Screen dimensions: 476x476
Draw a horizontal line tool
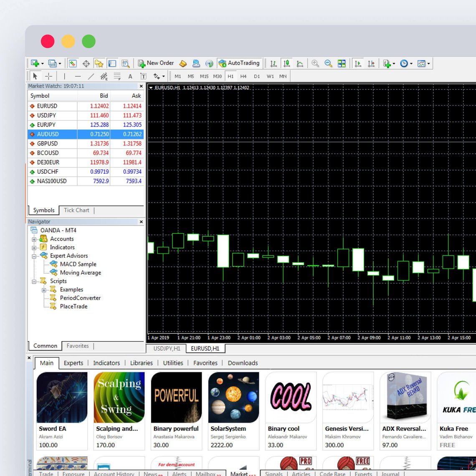(78, 76)
